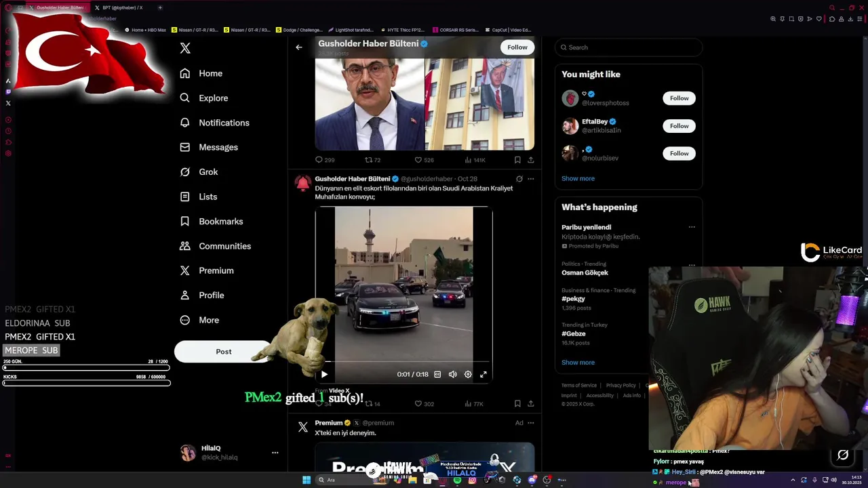
Task: Open Spotify from the taskbar
Action: point(457,480)
